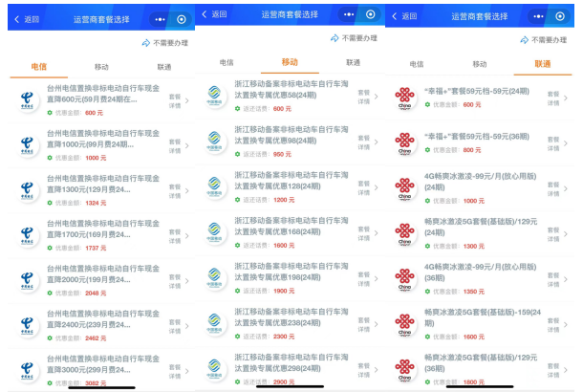Image resolution: width=583 pixels, height=392 pixels.
Task: Click 不需要办理 on the right 联通 screen
Action: (x=550, y=40)
